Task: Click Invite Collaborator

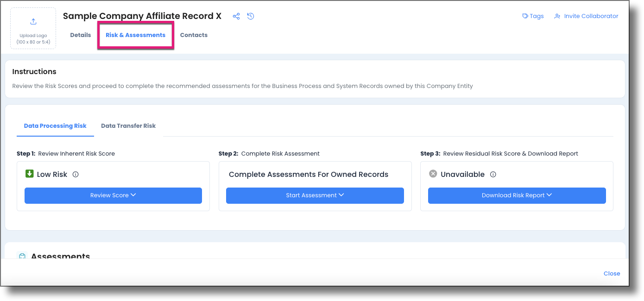Action: (590, 16)
